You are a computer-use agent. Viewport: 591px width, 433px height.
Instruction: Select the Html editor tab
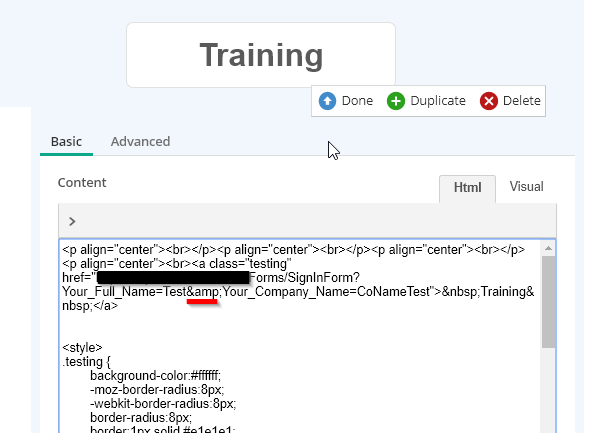coord(467,188)
